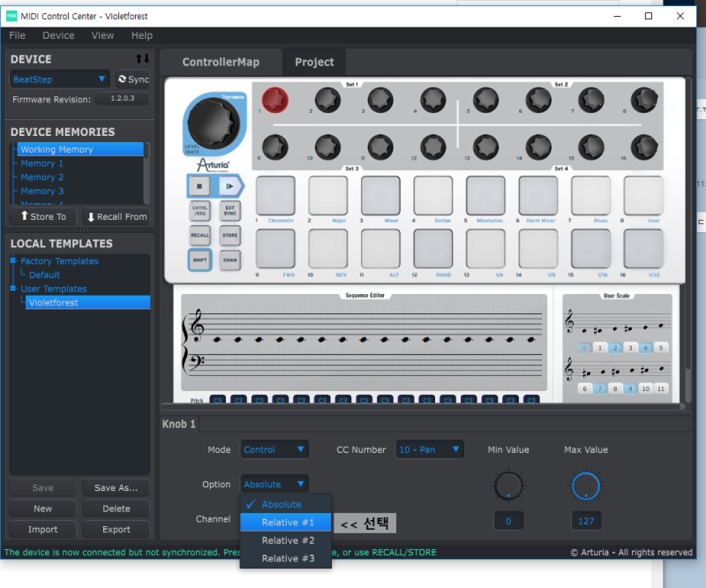Choose Relative #1 in the option list

pyautogui.click(x=286, y=522)
